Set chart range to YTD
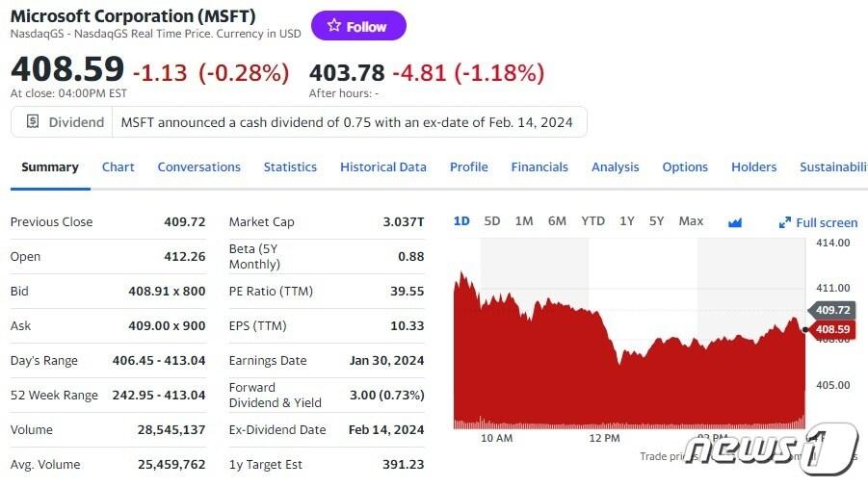The image size is (868, 487). pos(592,221)
